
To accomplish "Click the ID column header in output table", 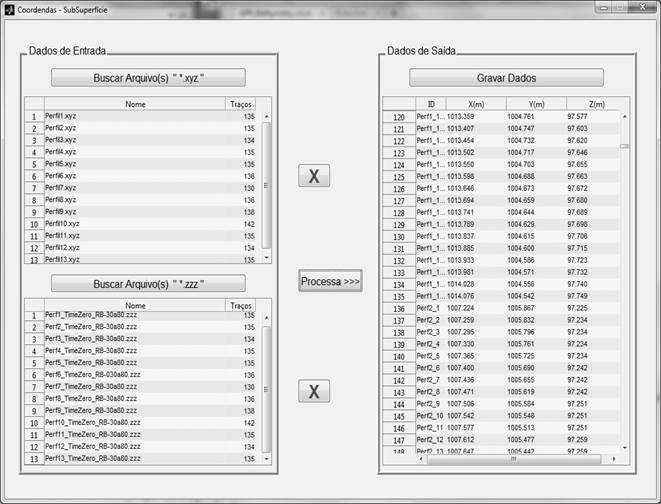I will (430, 104).
